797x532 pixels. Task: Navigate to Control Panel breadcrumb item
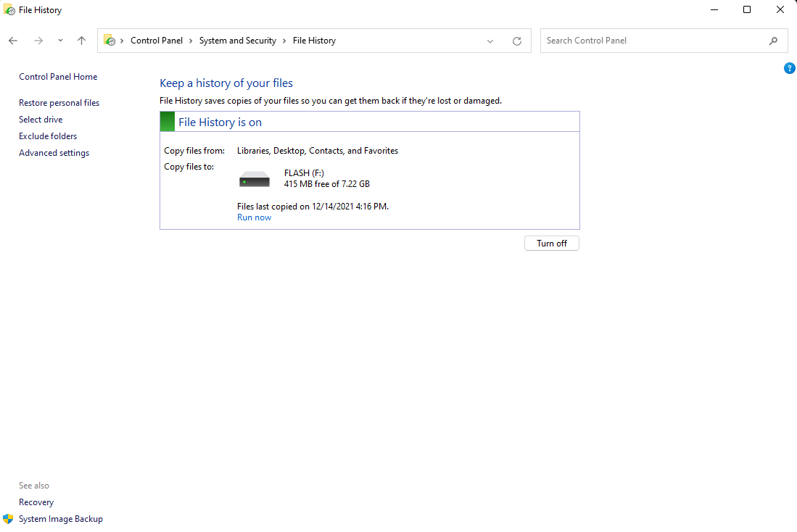[x=157, y=41]
